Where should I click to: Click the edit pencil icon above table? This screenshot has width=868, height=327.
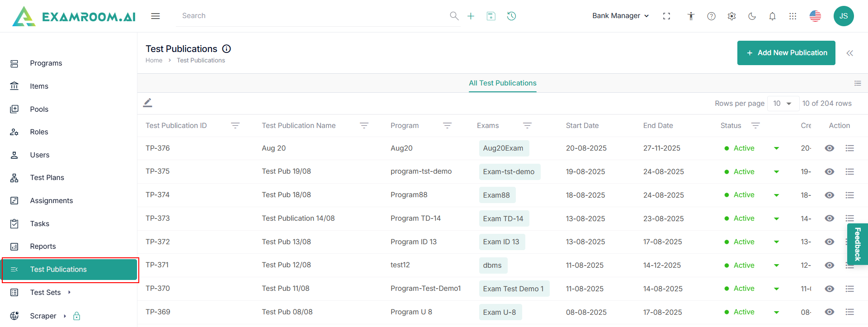(148, 103)
